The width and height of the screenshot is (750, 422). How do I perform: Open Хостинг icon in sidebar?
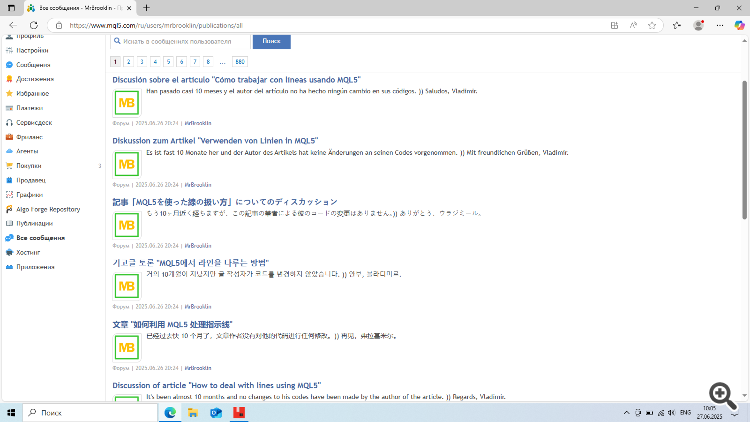click(9, 252)
